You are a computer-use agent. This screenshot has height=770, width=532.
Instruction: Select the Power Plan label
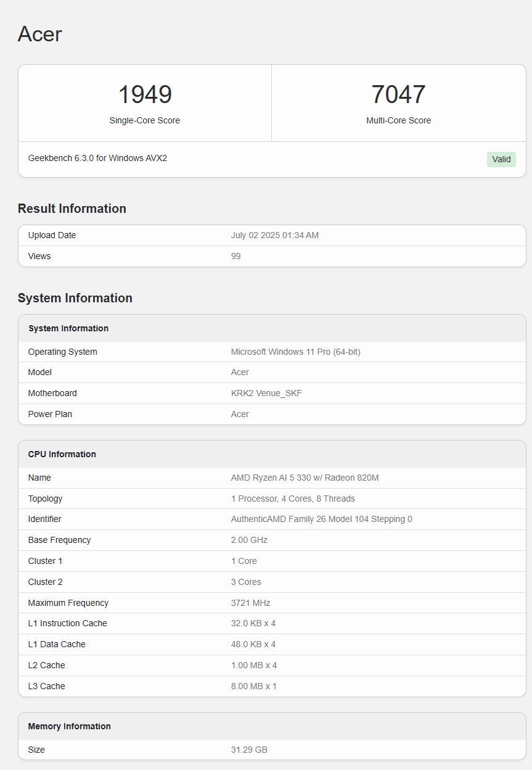(50, 414)
